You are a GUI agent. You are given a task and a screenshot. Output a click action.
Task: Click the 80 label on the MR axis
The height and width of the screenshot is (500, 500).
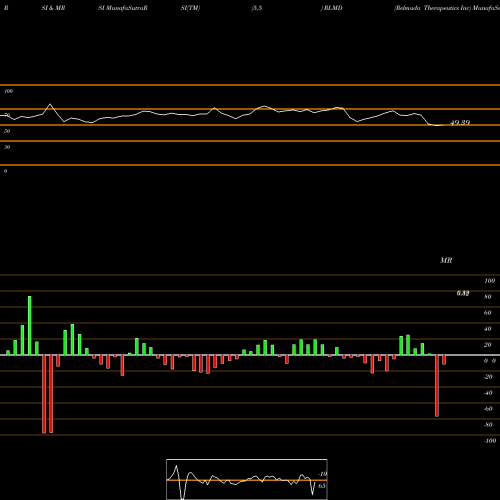(488, 297)
